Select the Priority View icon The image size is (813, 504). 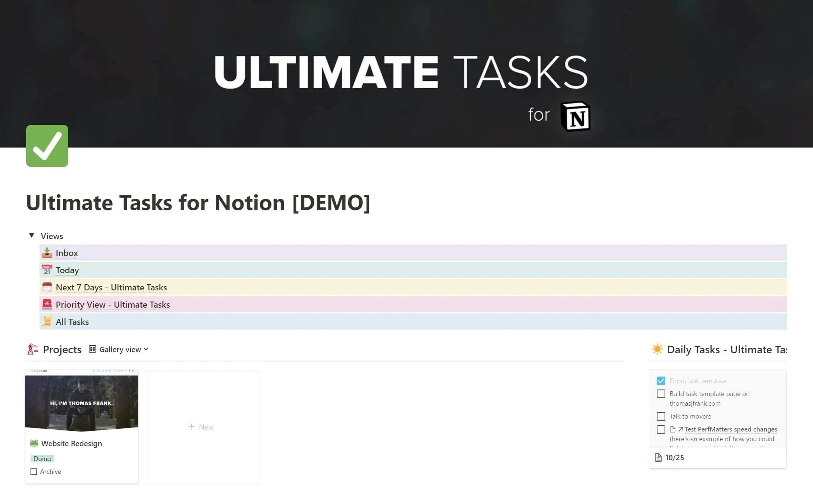[x=47, y=304]
